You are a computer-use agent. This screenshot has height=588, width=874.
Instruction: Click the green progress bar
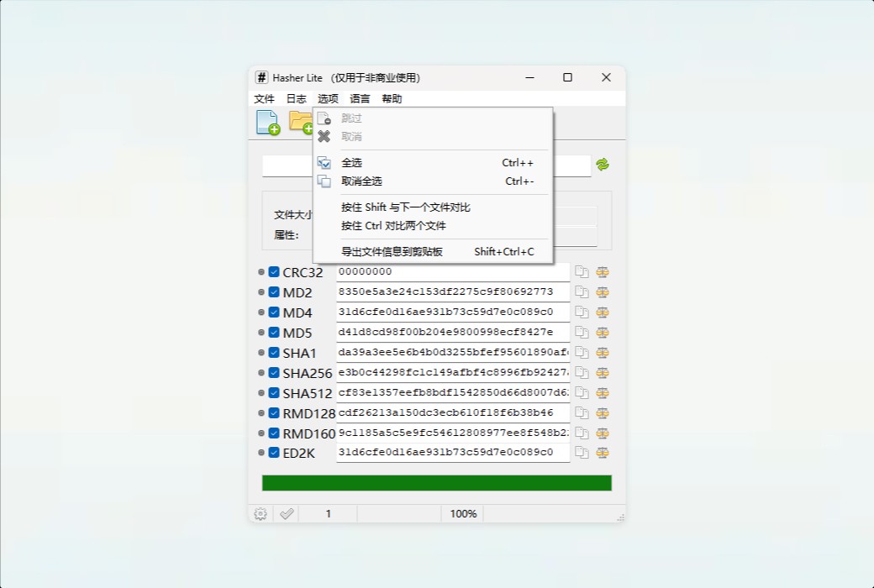(437, 483)
